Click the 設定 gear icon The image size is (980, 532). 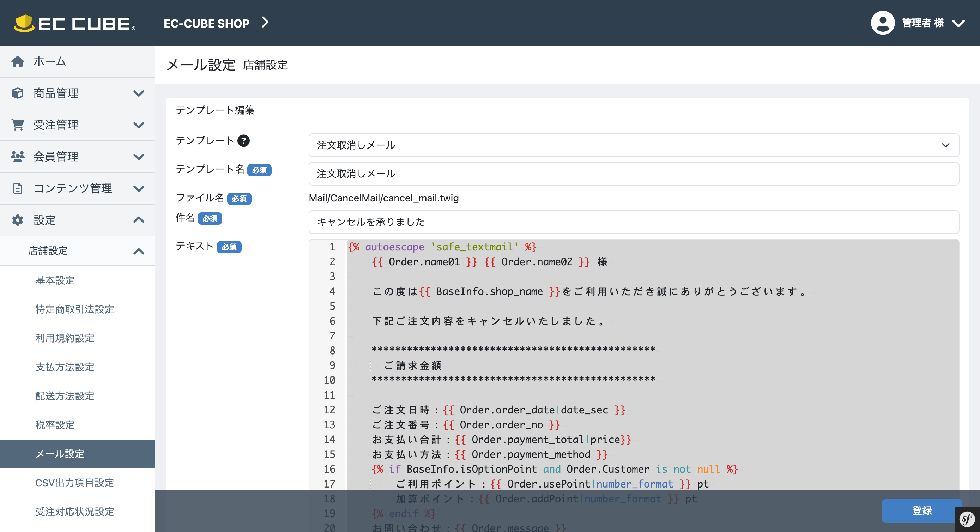pos(18,220)
